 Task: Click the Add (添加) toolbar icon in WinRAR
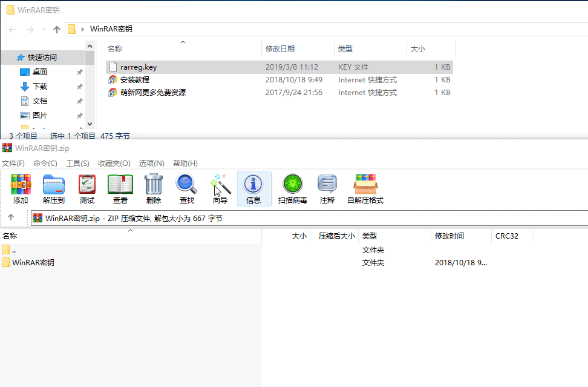pyautogui.click(x=21, y=189)
